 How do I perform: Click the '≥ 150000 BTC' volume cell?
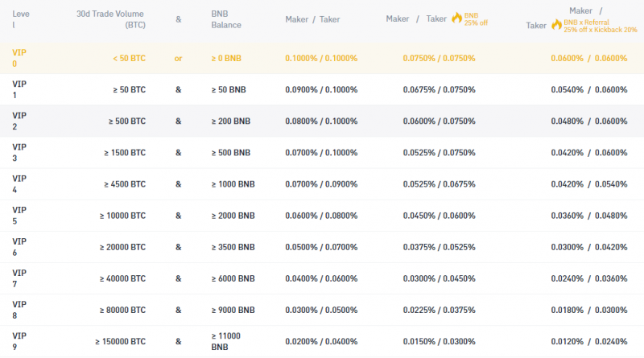pos(120,341)
